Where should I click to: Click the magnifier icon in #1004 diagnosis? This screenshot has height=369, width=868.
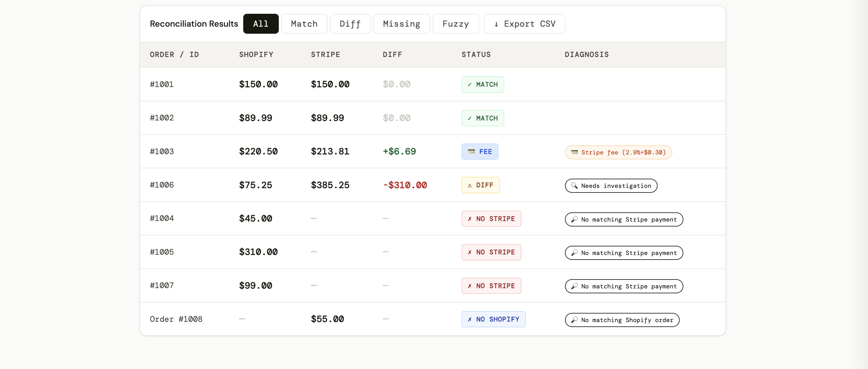click(574, 219)
